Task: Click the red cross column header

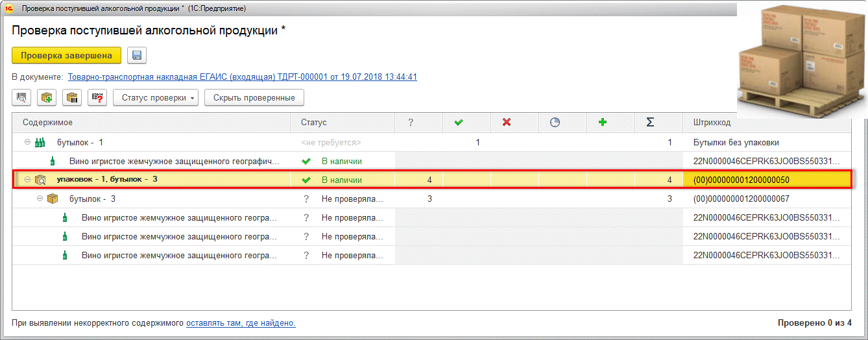Action: [507, 122]
